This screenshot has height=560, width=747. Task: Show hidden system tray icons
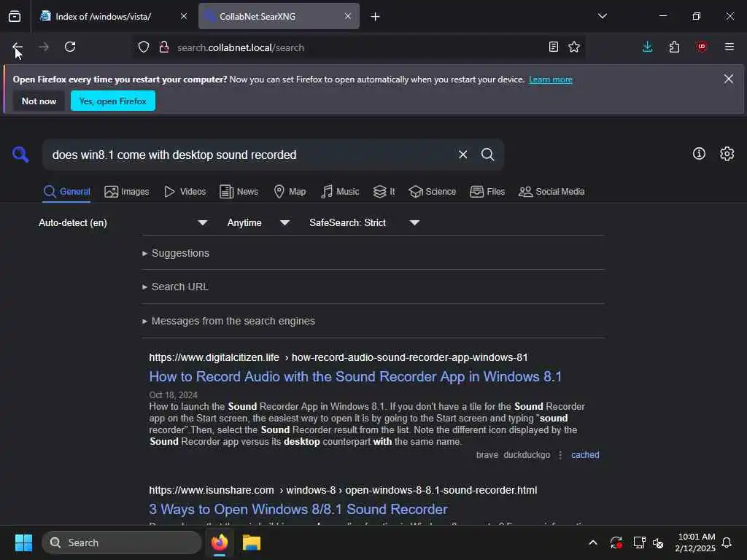tap(592, 542)
